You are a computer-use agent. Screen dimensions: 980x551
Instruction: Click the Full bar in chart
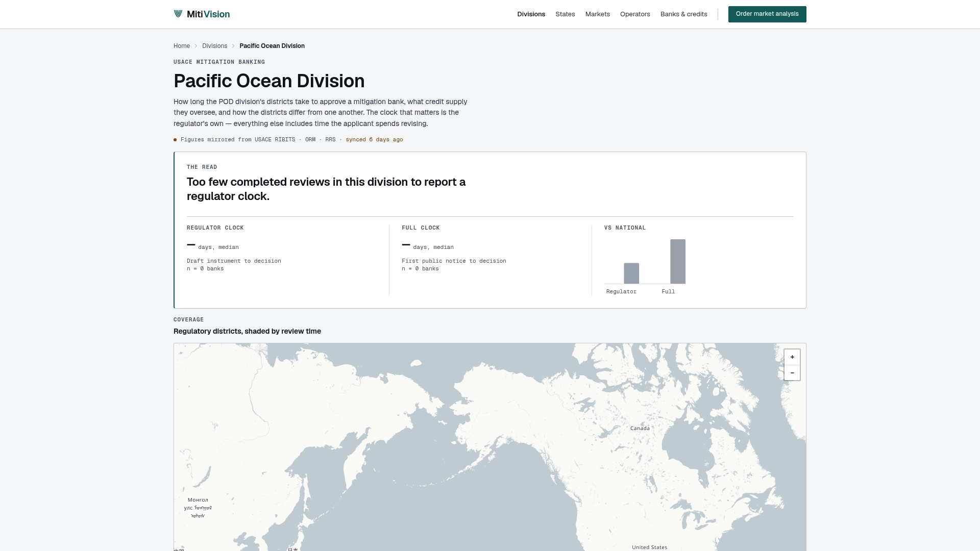[x=678, y=261]
